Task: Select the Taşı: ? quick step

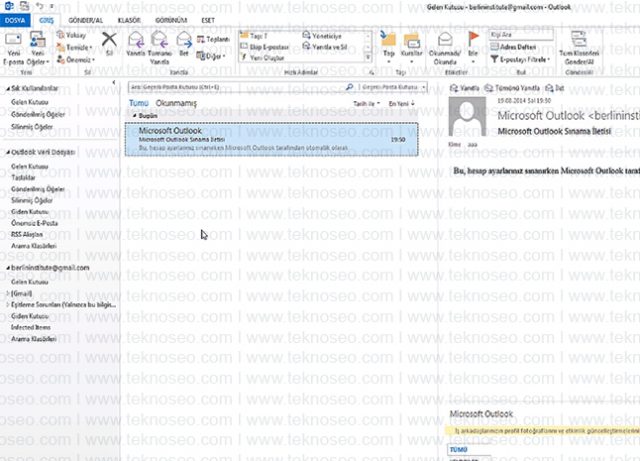Action: (x=254, y=36)
